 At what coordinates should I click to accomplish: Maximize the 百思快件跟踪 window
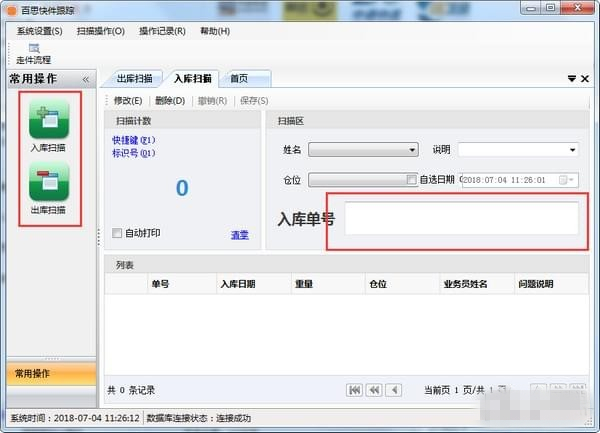pyautogui.click(x=550, y=8)
